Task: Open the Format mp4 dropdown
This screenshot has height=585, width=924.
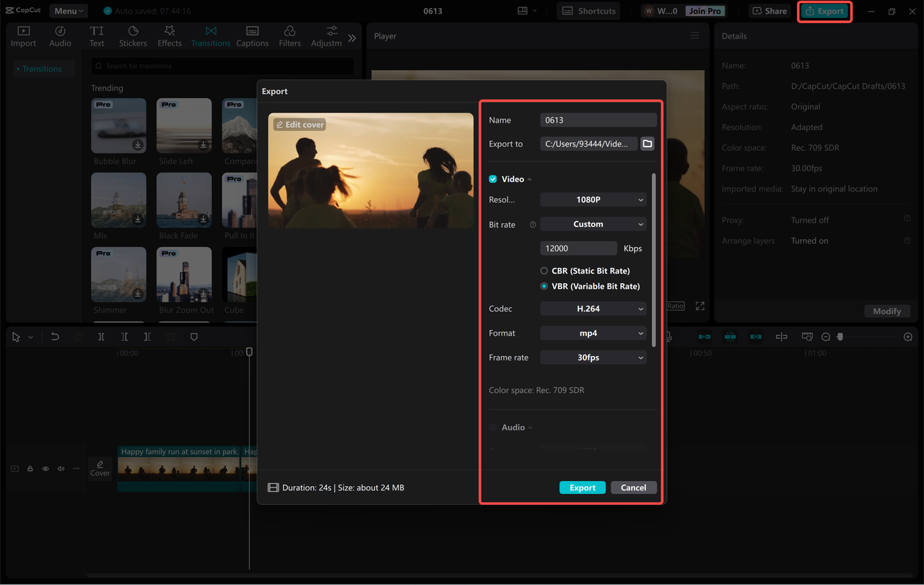Action: pos(593,334)
